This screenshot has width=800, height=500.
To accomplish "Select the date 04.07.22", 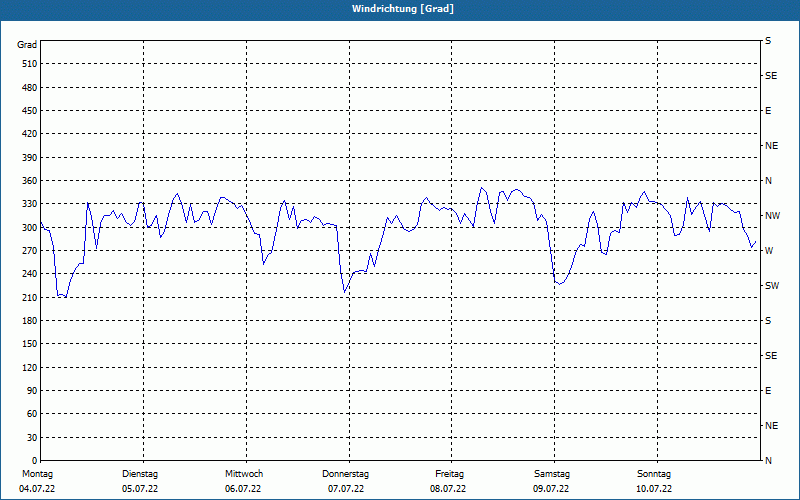I will tap(37, 489).
